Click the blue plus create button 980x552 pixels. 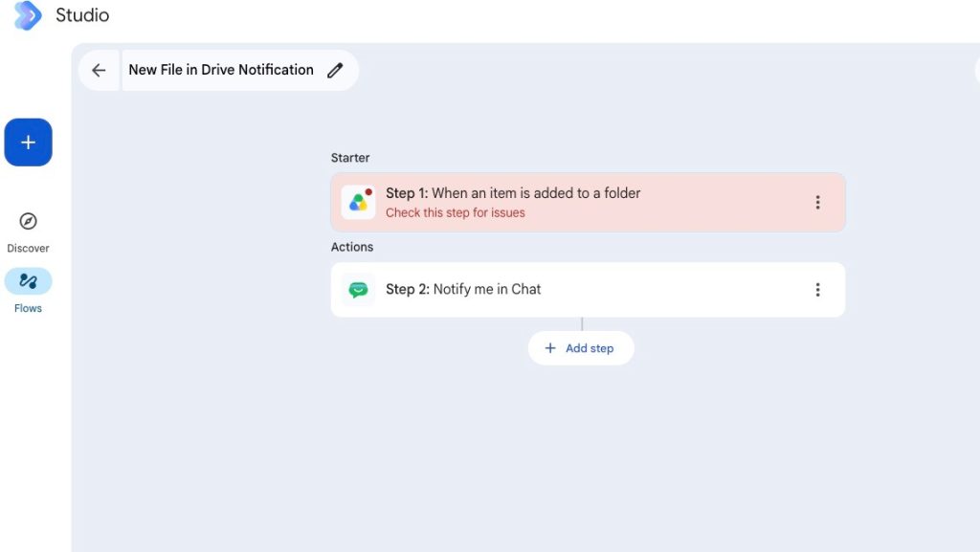pyautogui.click(x=28, y=143)
